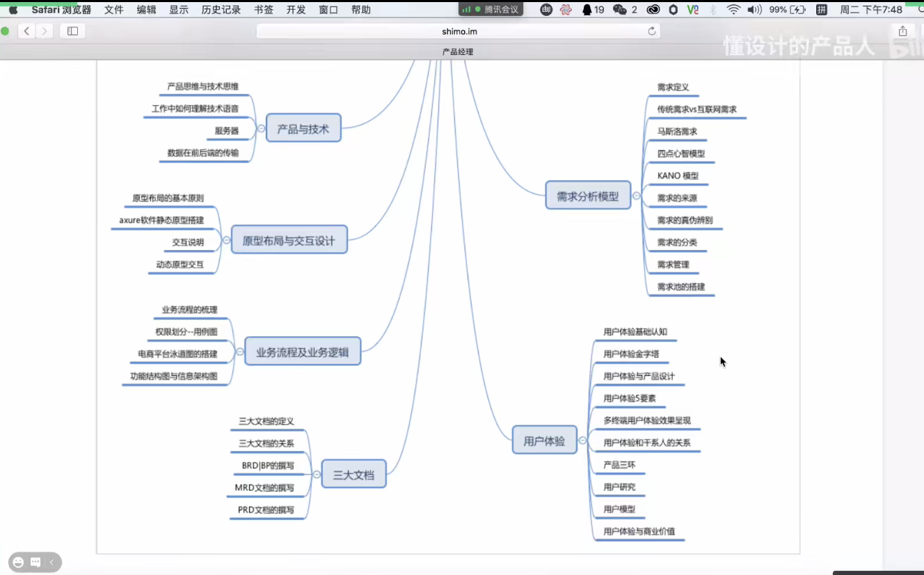Screen dimensions: 924x575
Task: Click the round dark icon before the pinwheel
Action: pyautogui.click(x=546, y=10)
